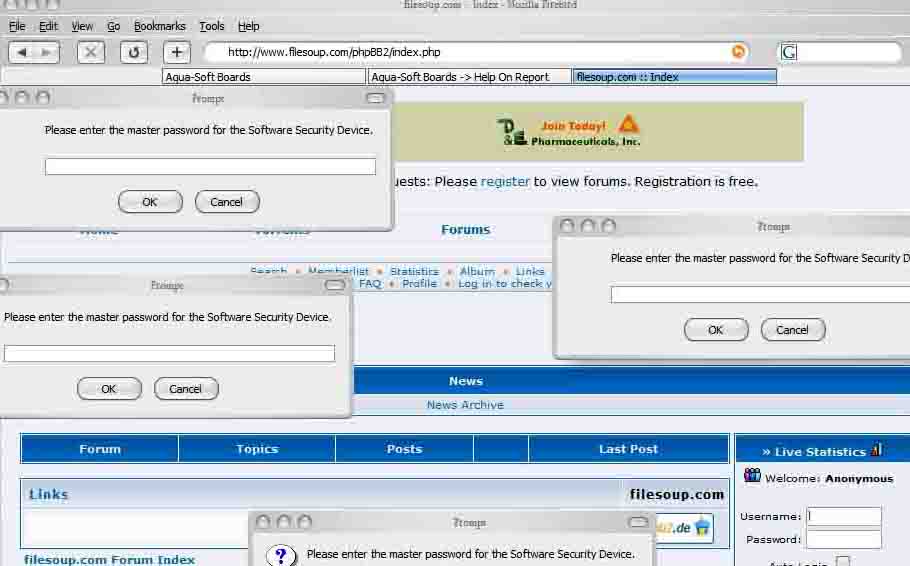Open the News Archive link
This screenshot has height=566, width=910.
[465, 405]
